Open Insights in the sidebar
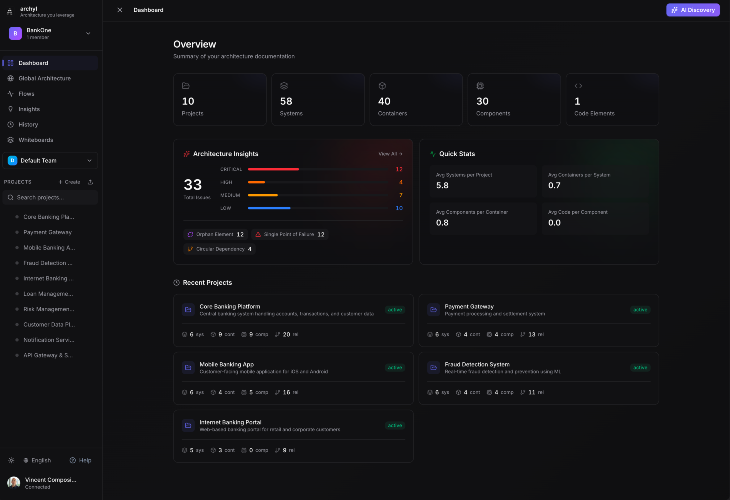Viewport: 730px width, 500px height. point(50,109)
